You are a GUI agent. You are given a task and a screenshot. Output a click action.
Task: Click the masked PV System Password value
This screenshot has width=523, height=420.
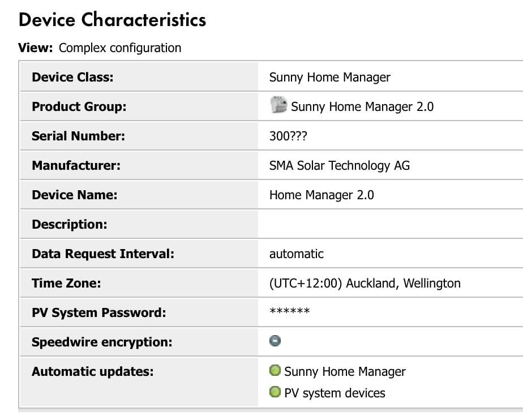[290, 311]
